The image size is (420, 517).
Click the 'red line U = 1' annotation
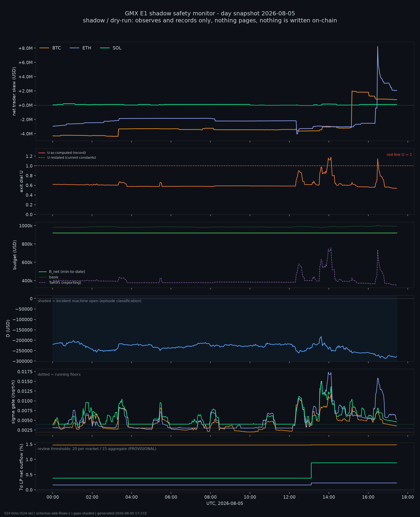[x=399, y=155]
